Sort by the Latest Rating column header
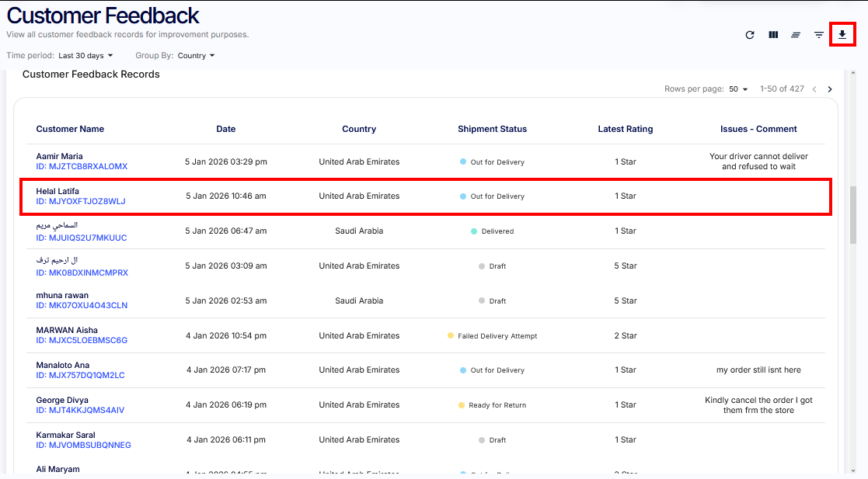 (x=625, y=129)
